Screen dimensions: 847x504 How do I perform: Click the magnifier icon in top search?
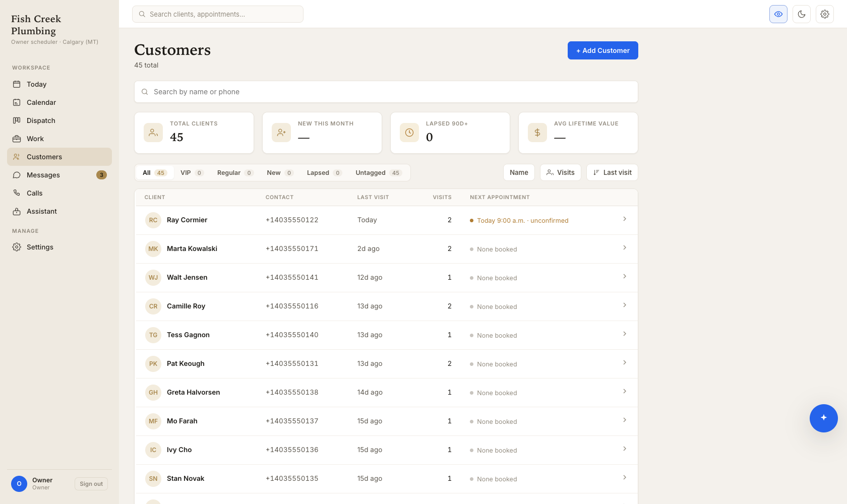pyautogui.click(x=142, y=14)
